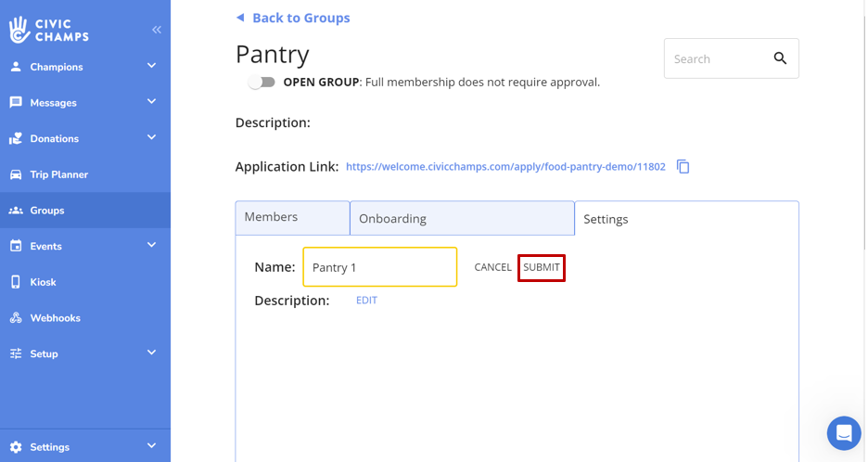Go to Groups in the sidebar
This screenshot has height=462, width=868.
tap(46, 211)
